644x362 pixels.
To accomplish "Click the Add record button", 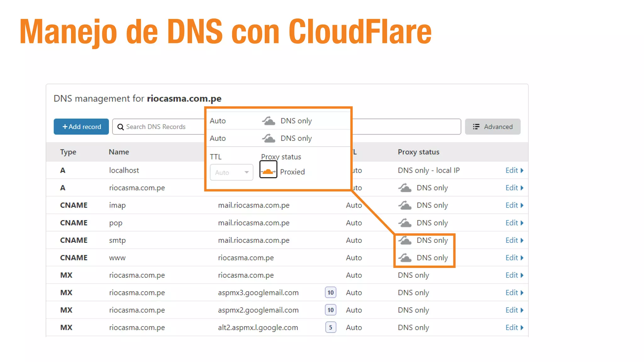I will click(81, 126).
